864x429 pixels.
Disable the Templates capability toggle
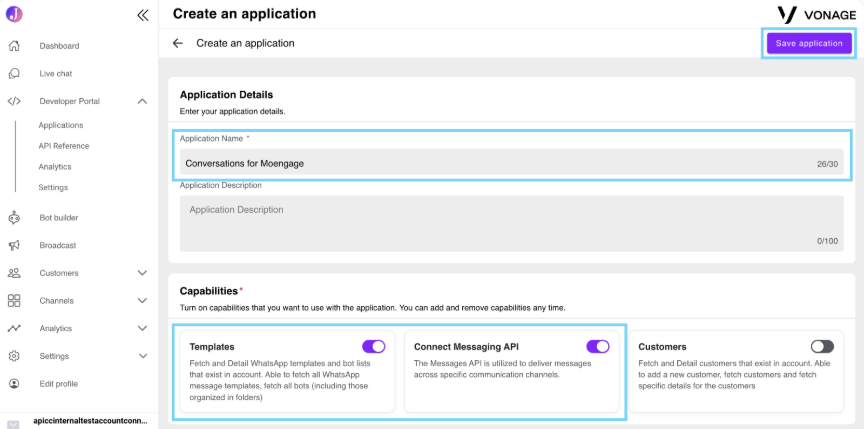tap(374, 346)
